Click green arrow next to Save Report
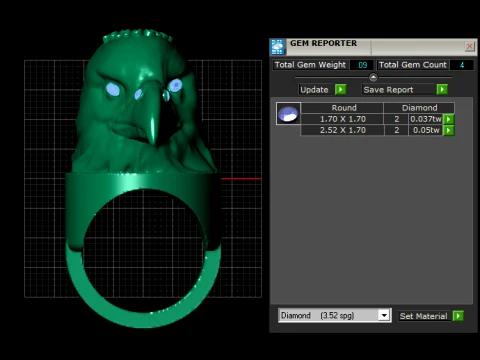Viewport: 480px width, 360px height. 442,89
